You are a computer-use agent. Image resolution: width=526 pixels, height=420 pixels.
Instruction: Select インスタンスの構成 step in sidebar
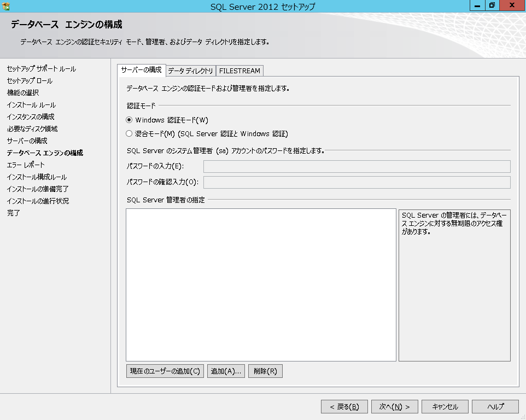click(31, 116)
